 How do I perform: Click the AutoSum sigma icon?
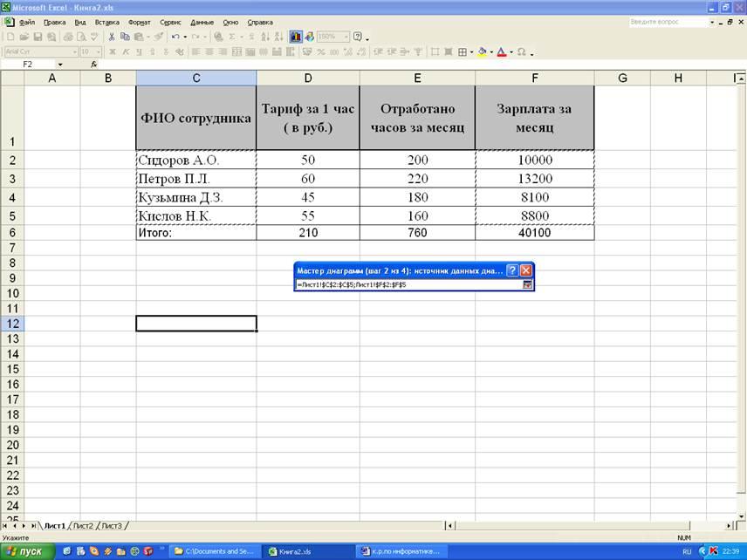coord(231,37)
